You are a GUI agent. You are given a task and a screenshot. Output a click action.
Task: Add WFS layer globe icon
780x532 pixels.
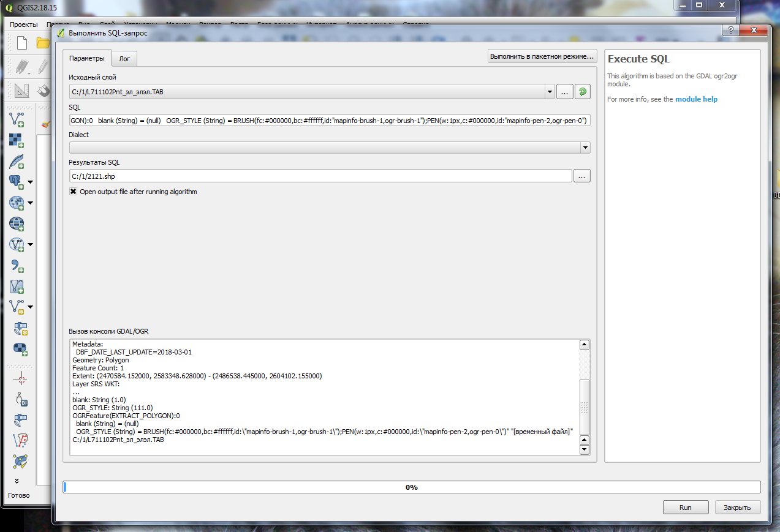point(17,244)
